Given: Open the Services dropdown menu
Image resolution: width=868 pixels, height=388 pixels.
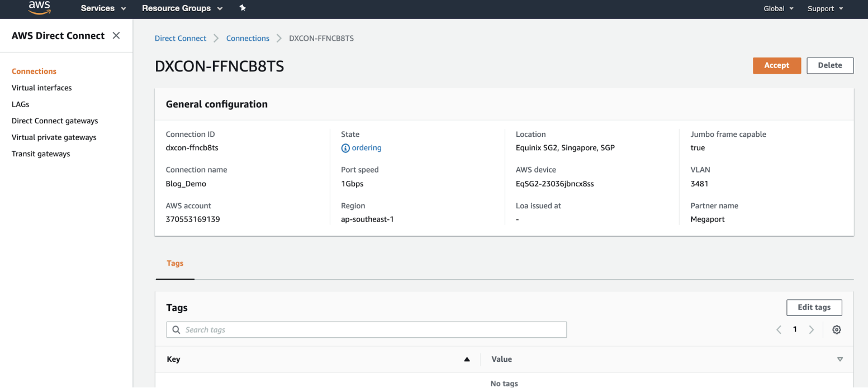Looking at the screenshot, I should click(x=103, y=8).
